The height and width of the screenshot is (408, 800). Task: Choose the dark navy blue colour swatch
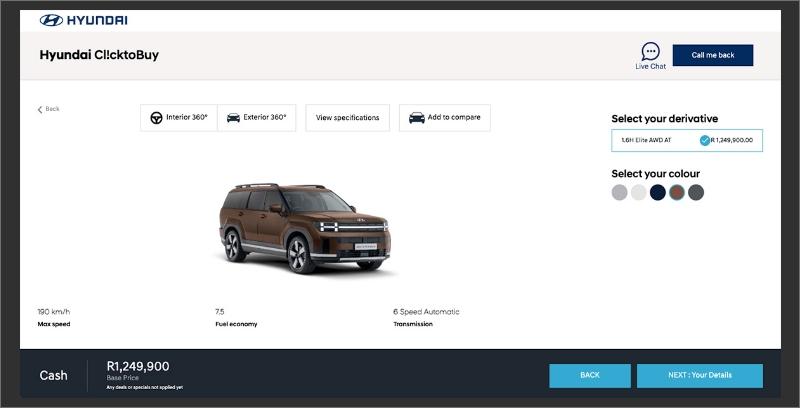(x=658, y=192)
